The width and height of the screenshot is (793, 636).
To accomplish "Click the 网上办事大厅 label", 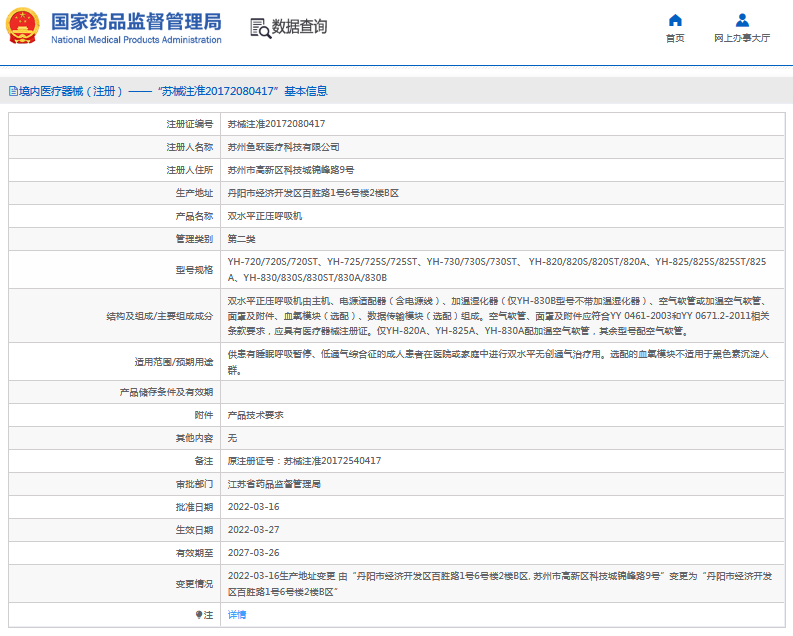I will click(742, 38).
